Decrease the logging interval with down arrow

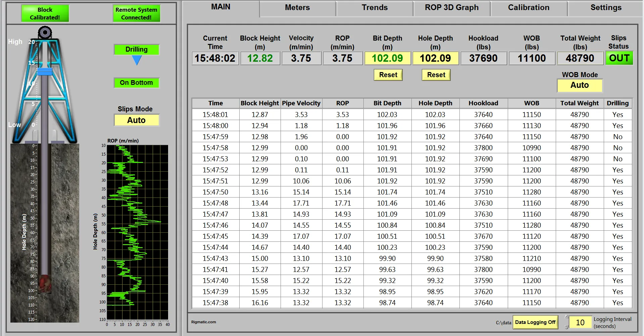[x=567, y=327]
